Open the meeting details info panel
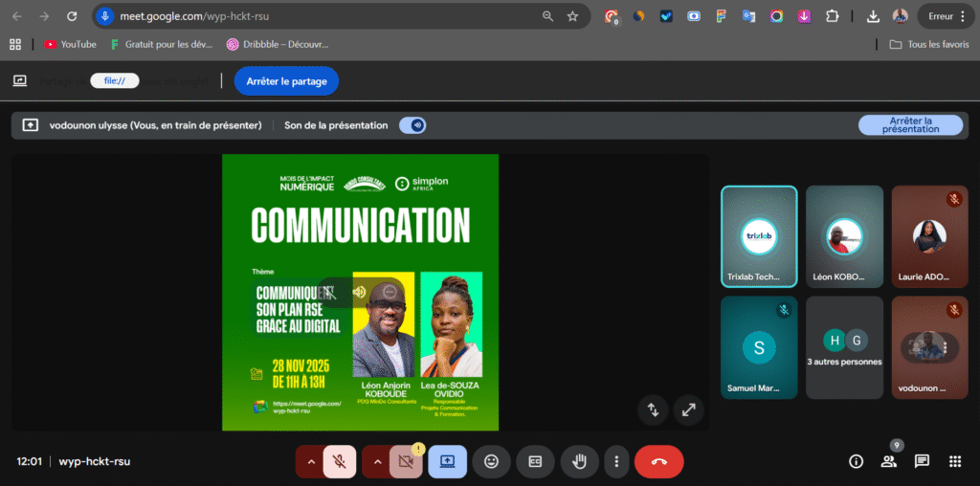The width and height of the screenshot is (980, 486). [x=856, y=461]
